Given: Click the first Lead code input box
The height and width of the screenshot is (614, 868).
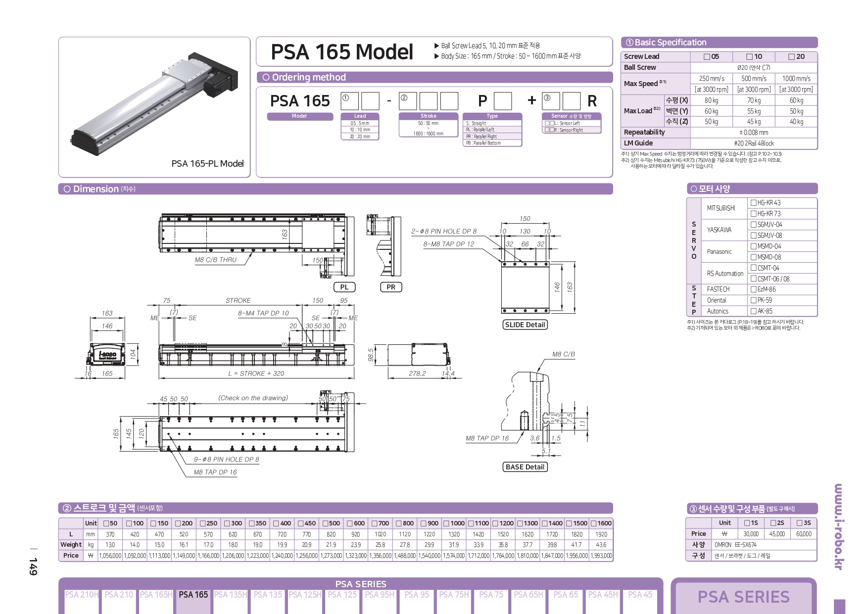Looking at the screenshot, I should click(x=349, y=101).
